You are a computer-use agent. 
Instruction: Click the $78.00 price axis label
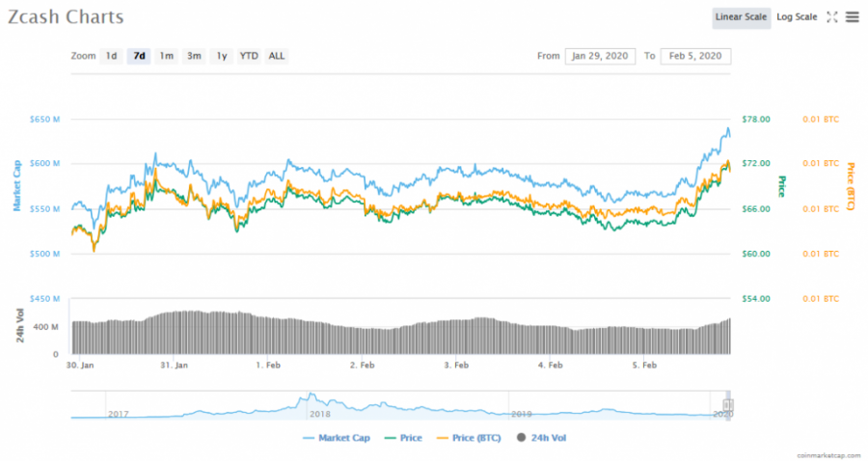tap(755, 119)
